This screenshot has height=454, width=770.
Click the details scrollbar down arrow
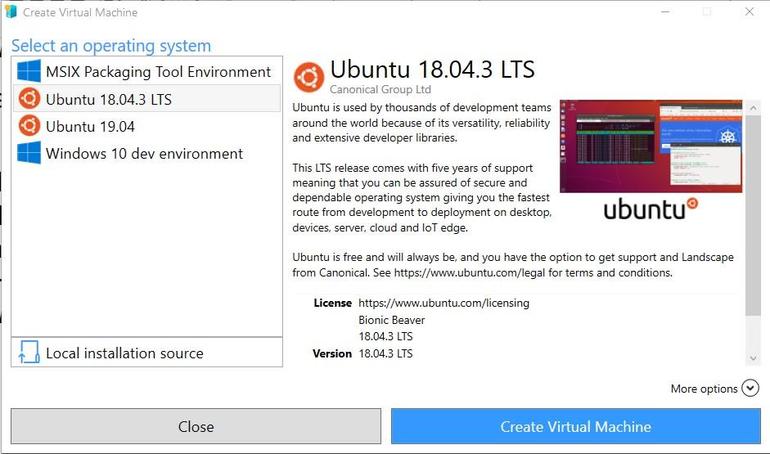pyautogui.click(x=753, y=358)
